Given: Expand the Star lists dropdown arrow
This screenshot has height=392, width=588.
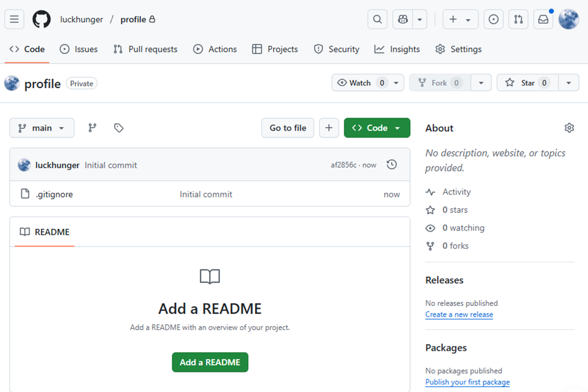Looking at the screenshot, I should click(x=569, y=83).
